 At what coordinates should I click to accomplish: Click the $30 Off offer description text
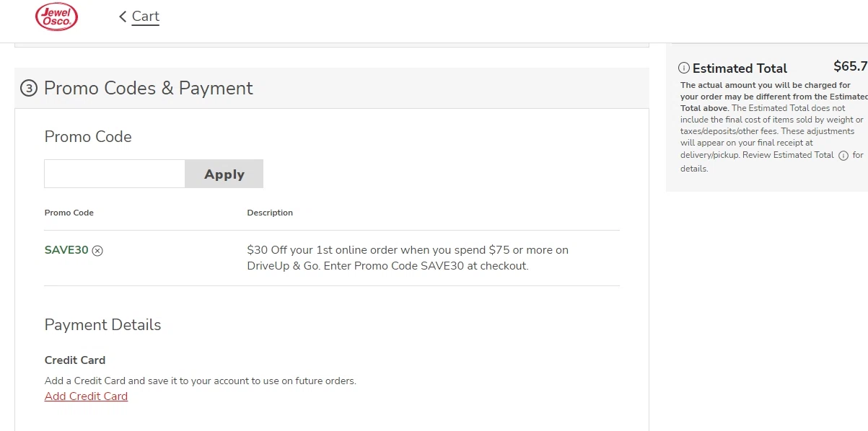click(x=407, y=258)
